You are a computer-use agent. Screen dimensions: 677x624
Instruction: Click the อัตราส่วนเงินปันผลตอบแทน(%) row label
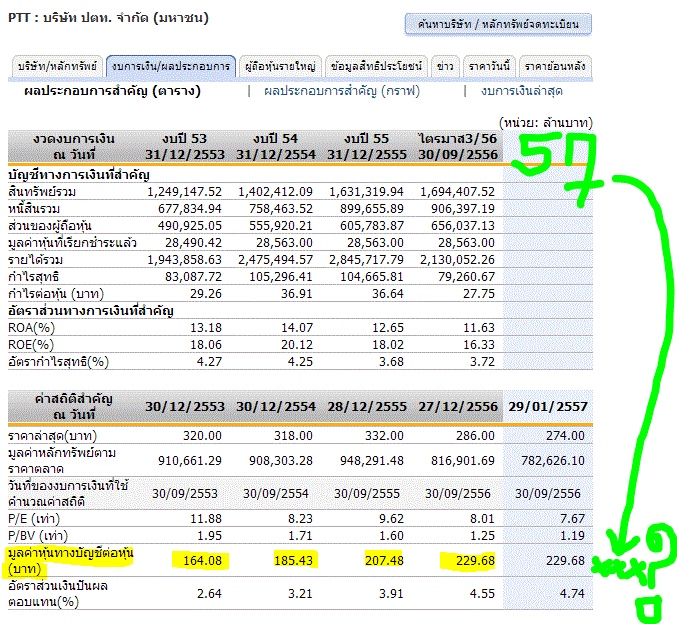58,594
